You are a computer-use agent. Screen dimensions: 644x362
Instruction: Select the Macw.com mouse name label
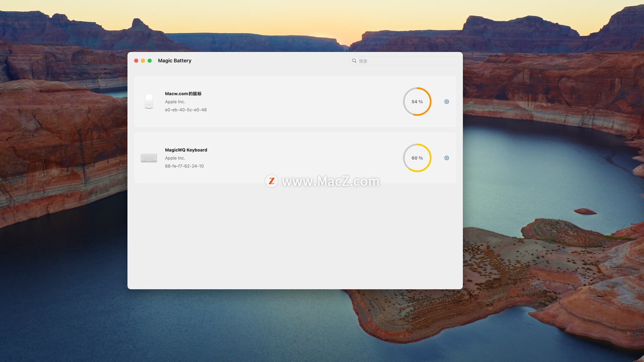tap(183, 94)
